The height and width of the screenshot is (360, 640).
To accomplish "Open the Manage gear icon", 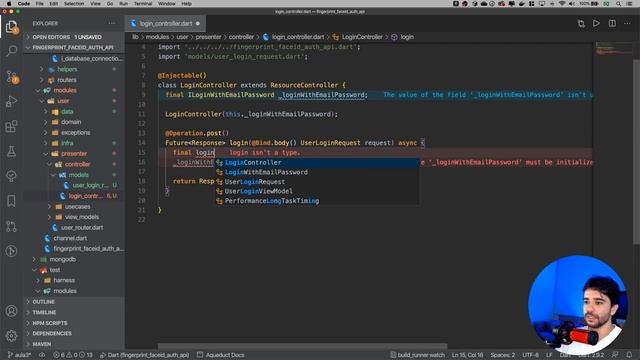I will pyautogui.click(x=11, y=336).
